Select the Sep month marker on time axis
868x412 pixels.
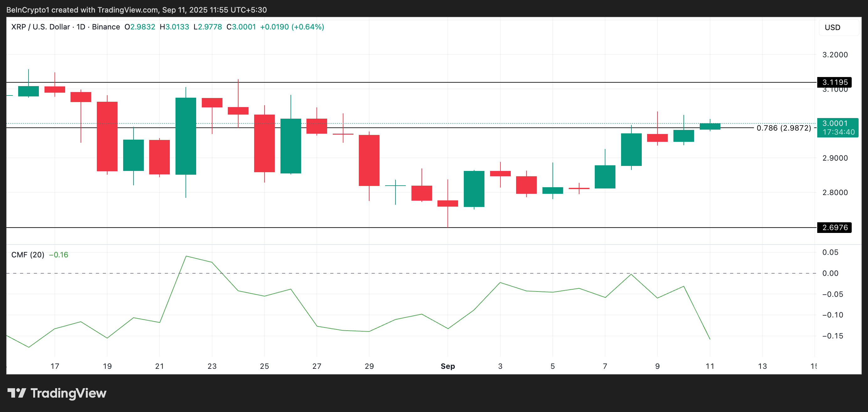click(447, 366)
